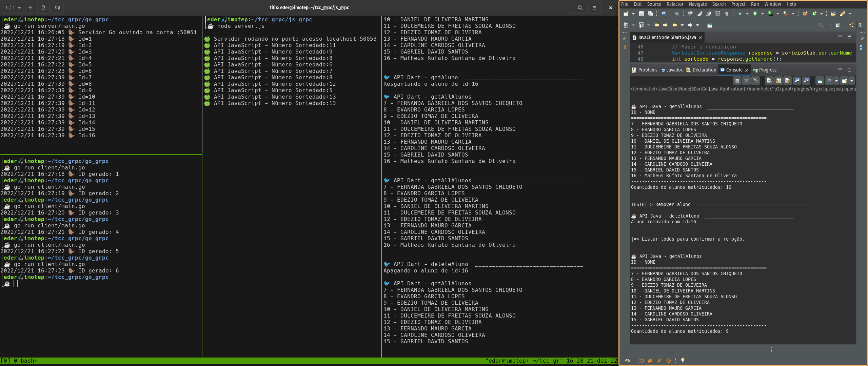The image size is (868, 366).
Task: Toggle Block Selection Mode icon
Action: coord(717,14)
